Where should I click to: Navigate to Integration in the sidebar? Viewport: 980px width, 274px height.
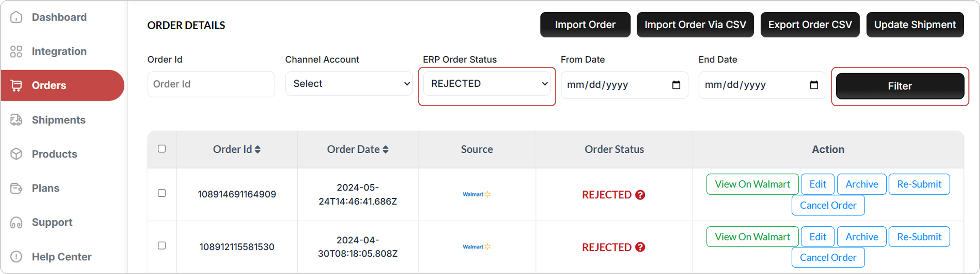click(x=59, y=51)
